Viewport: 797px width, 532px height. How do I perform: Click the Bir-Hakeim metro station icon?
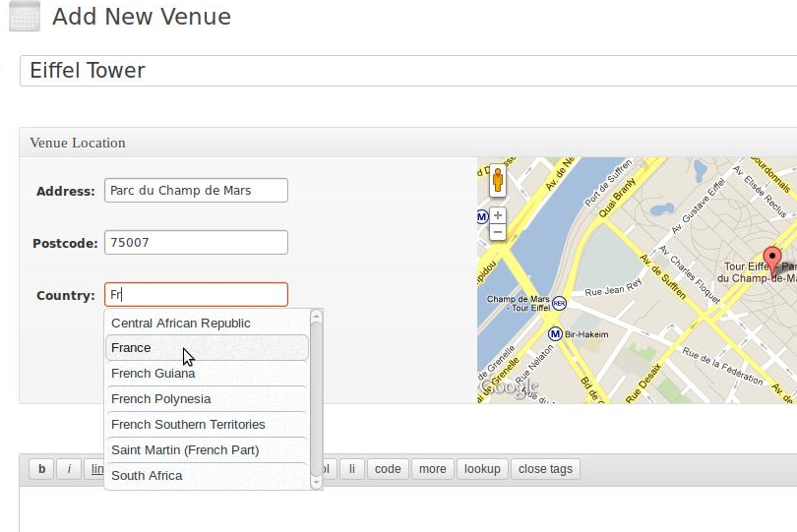click(x=555, y=334)
